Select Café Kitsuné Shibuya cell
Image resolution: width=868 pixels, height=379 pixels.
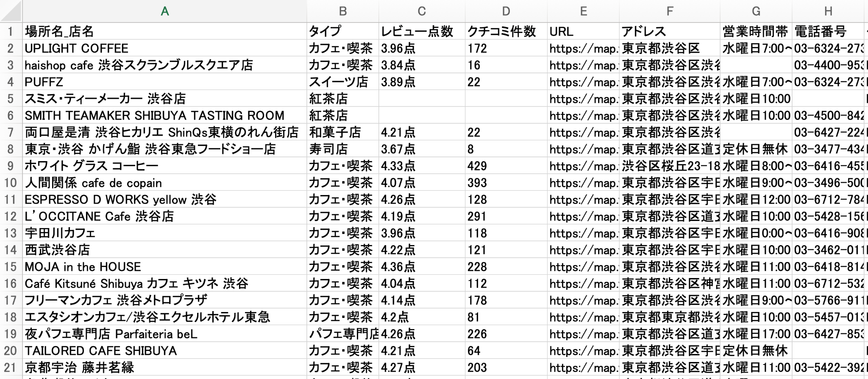(164, 283)
